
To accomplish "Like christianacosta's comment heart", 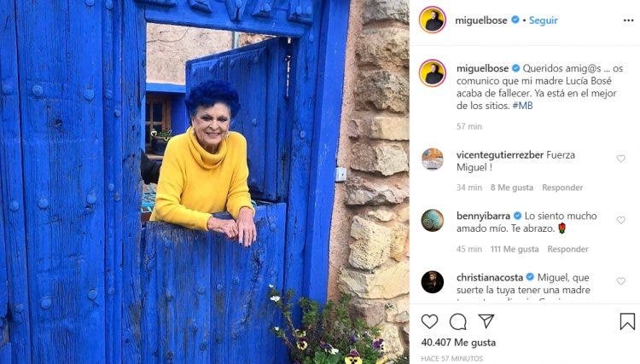I will coord(621,281).
